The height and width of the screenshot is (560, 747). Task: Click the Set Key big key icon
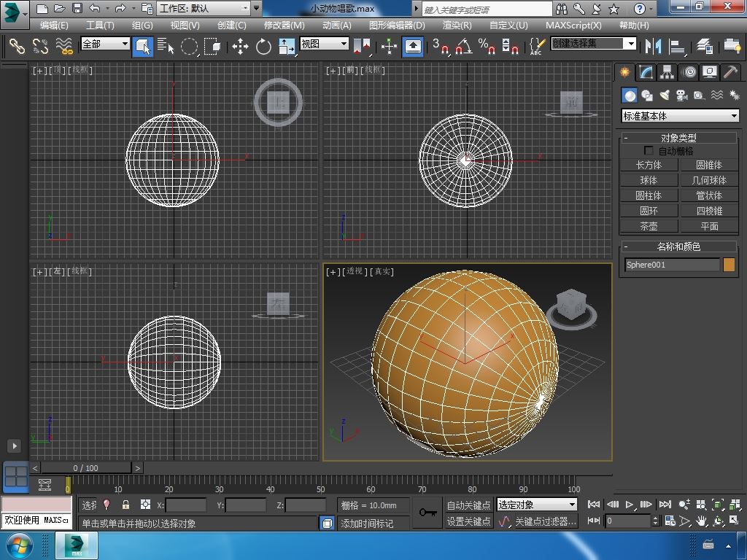click(428, 513)
